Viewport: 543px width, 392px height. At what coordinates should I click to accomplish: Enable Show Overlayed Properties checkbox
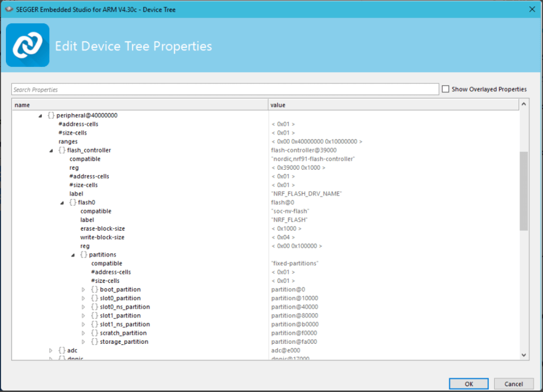445,89
